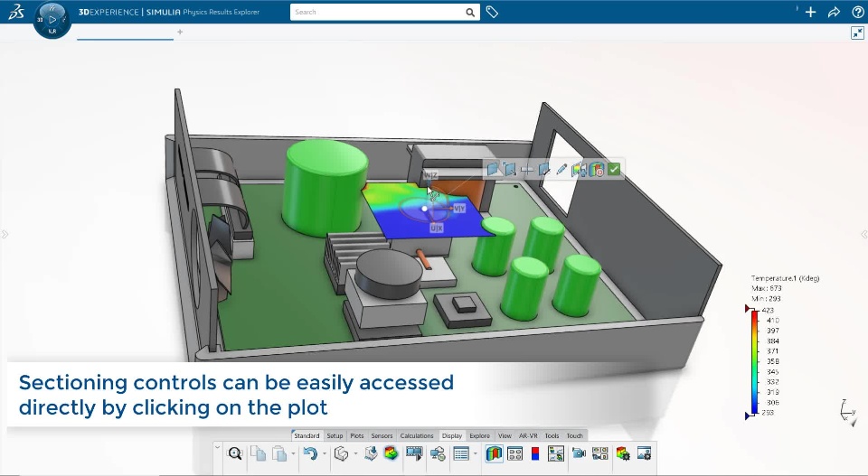Confirm with the green checkmark button

(x=614, y=169)
